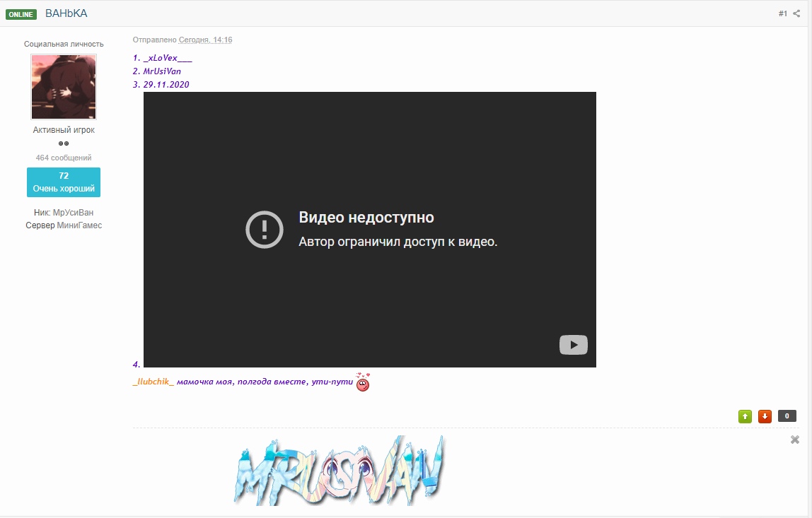
Task: Click the exclamation warning icon in video
Action: click(x=264, y=229)
